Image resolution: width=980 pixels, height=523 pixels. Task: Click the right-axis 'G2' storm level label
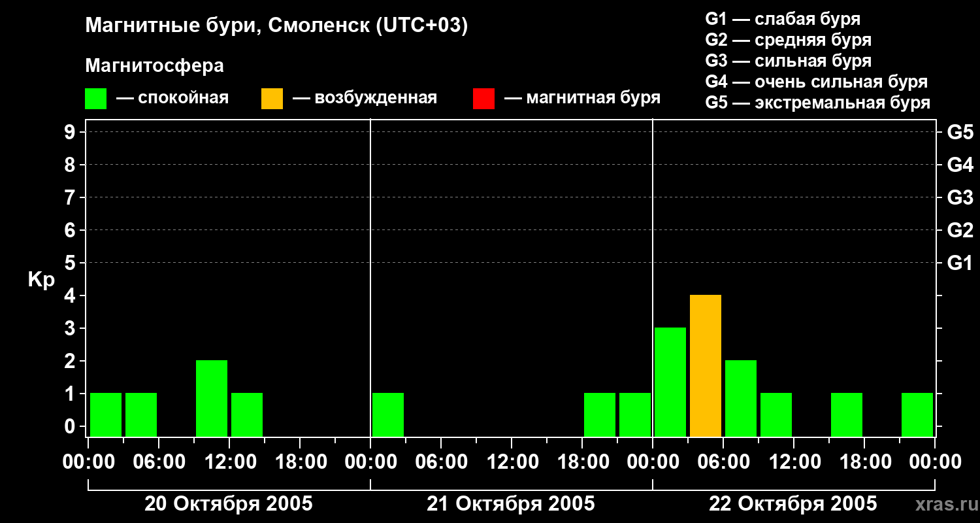coord(960,230)
